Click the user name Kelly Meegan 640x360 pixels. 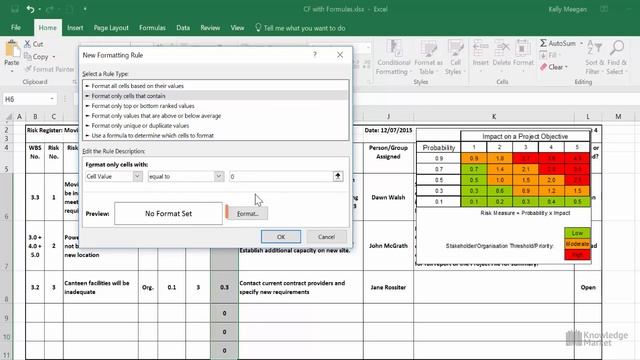coord(568,9)
